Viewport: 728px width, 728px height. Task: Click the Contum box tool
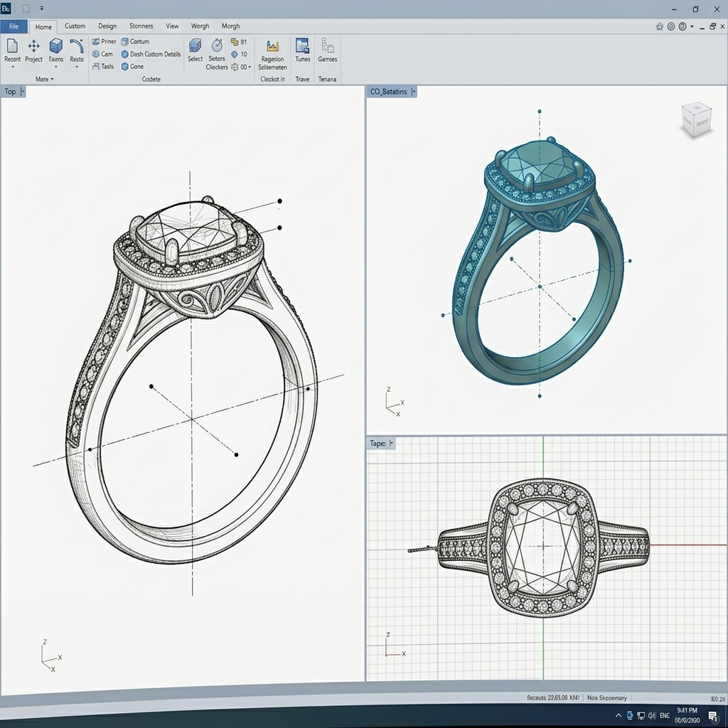point(135,41)
